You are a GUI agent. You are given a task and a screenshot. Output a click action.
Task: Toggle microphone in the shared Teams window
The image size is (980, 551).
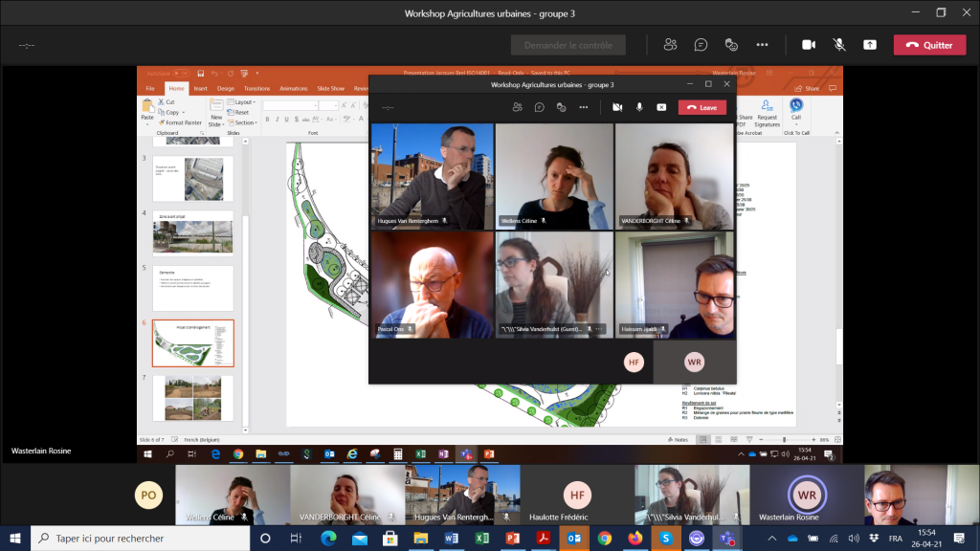[639, 107]
